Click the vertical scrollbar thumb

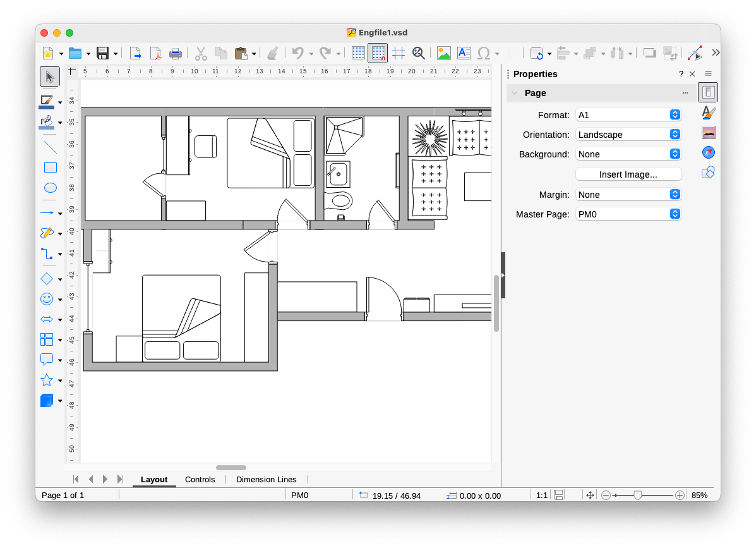click(496, 303)
